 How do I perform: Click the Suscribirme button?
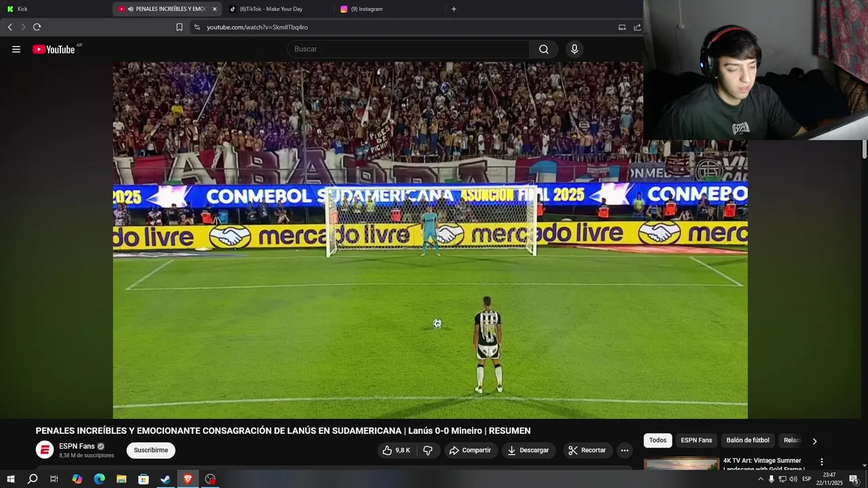pos(151,450)
